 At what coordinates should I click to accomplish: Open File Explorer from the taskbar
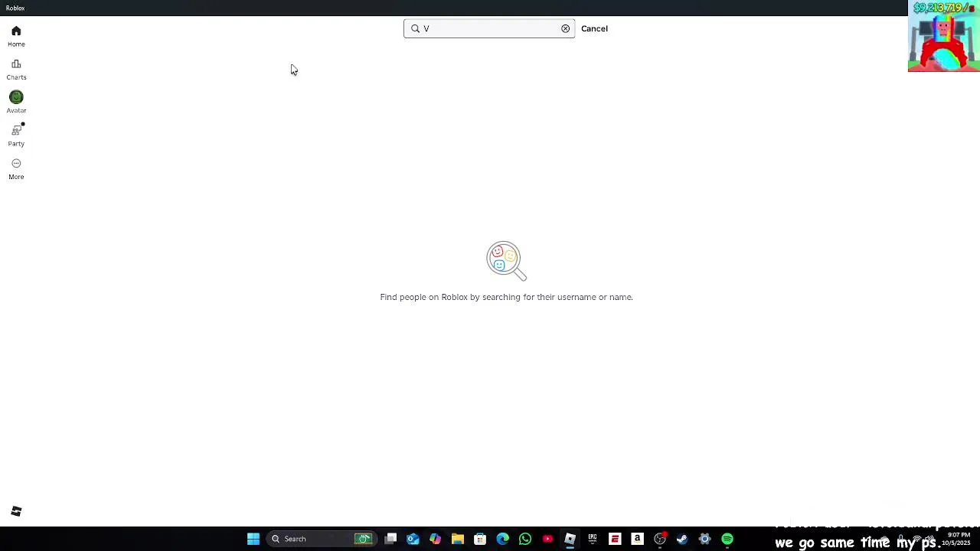(x=458, y=539)
